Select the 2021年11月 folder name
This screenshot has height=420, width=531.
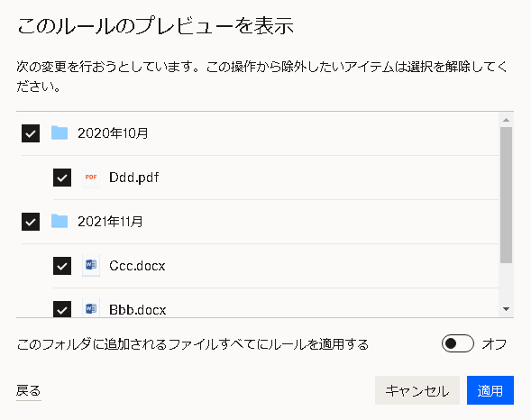[x=110, y=222]
